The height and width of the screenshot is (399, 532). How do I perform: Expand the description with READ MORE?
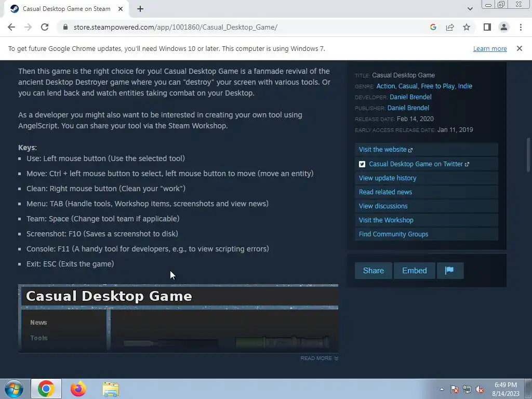click(319, 358)
